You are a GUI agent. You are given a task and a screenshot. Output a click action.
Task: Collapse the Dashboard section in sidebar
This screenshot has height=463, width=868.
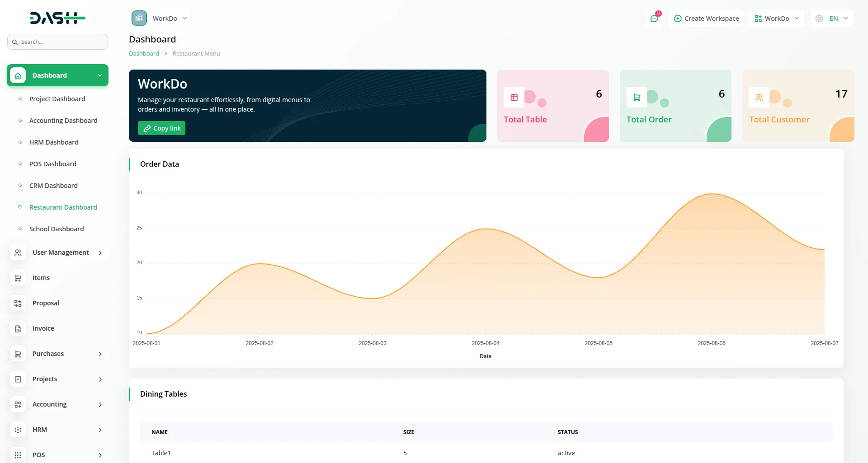click(x=99, y=75)
